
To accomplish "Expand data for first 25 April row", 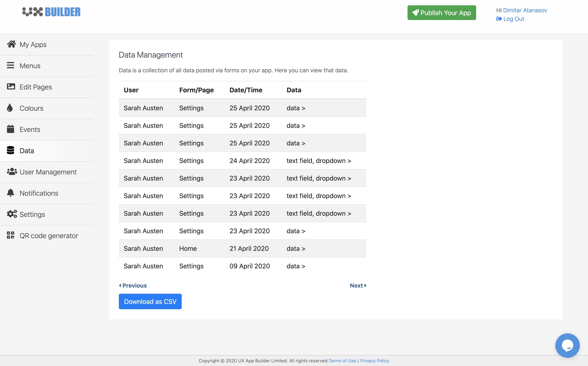I will (x=296, y=108).
